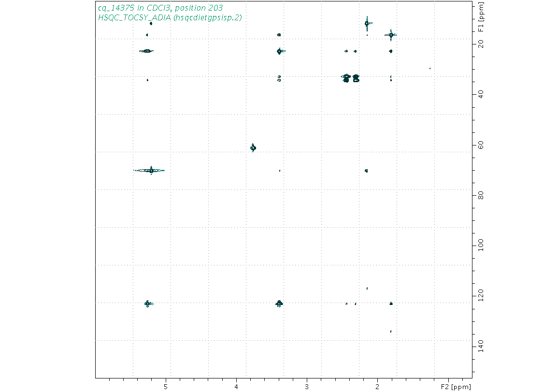Click the F1 axis tick label '100'
This screenshot has height=392, width=543.
pyautogui.click(x=481, y=246)
